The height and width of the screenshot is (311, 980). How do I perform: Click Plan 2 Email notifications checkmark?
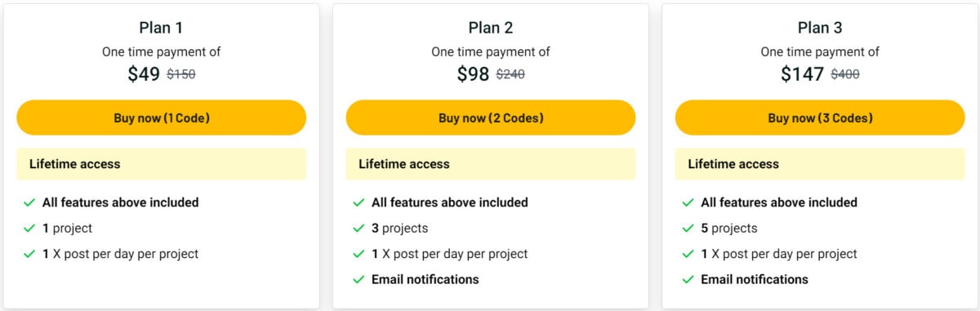(x=359, y=279)
